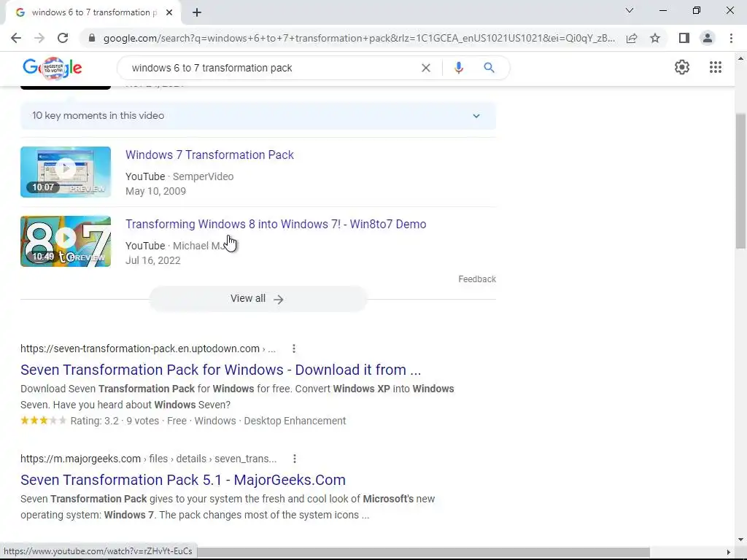The height and width of the screenshot is (560, 747).
Task: Click the May 10, 2009 date text
Action: coord(156,192)
